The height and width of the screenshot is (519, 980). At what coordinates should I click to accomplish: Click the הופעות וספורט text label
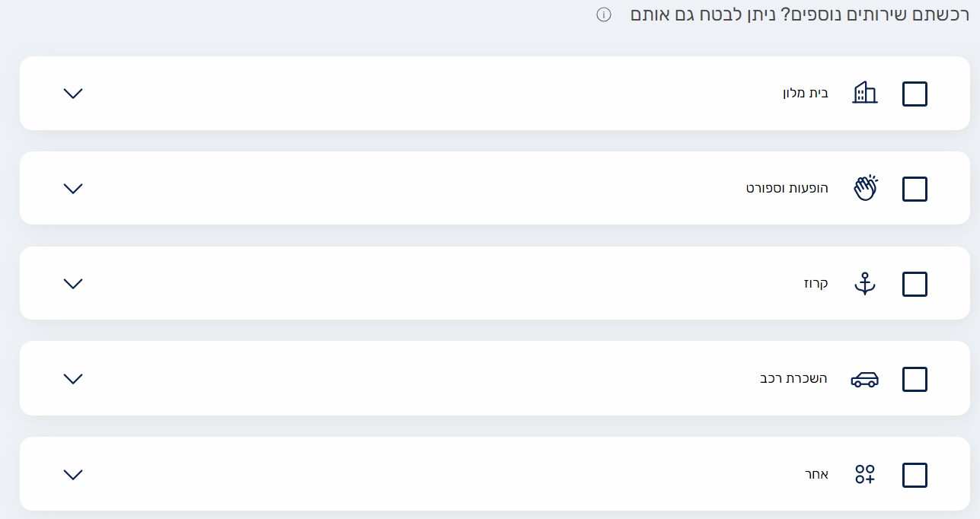pos(787,188)
